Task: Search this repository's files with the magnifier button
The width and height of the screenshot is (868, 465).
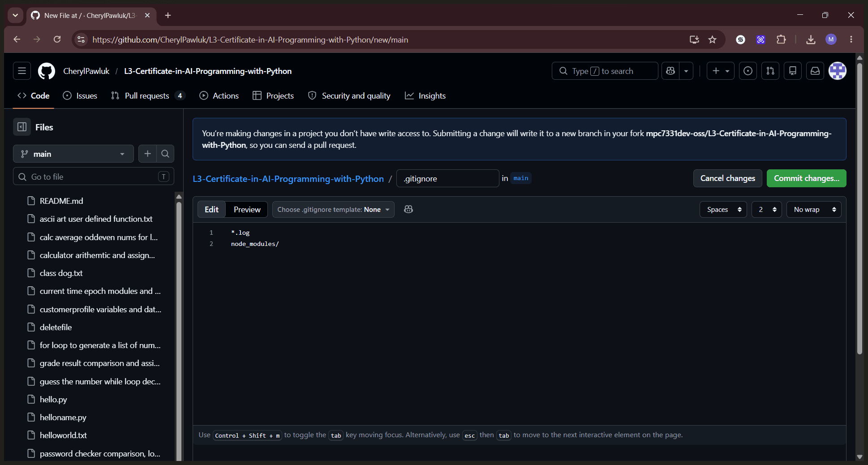Action: pyautogui.click(x=165, y=154)
